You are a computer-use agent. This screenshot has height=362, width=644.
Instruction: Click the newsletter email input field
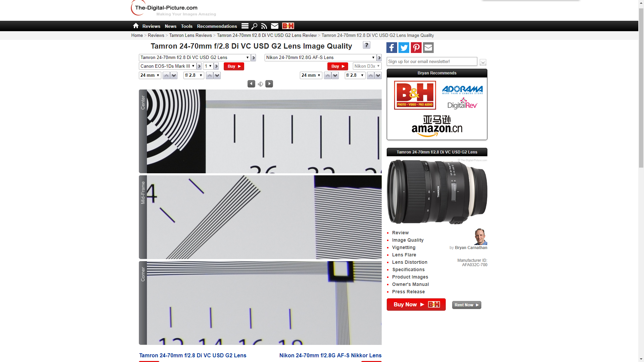coord(432,62)
